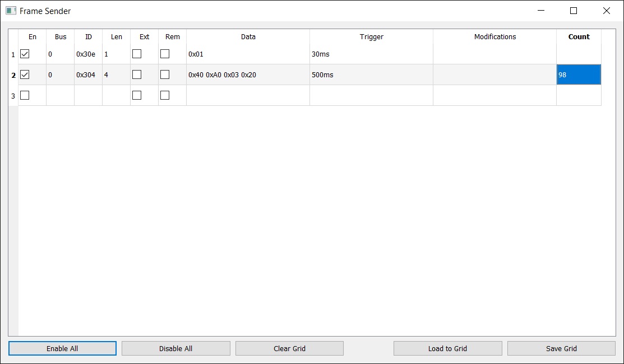
Task: Click the Frame Sender window icon
Action: (x=11, y=11)
